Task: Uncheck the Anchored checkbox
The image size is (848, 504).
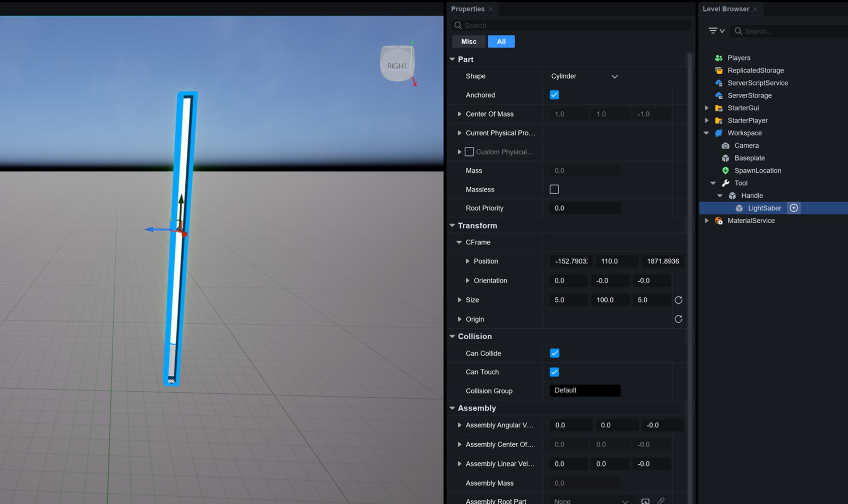Action: (x=554, y=95)
